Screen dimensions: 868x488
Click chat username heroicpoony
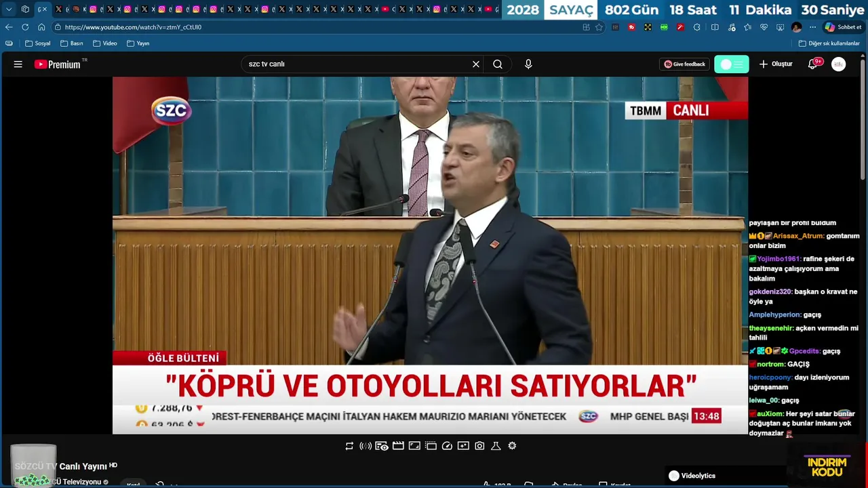pos(771,378)
